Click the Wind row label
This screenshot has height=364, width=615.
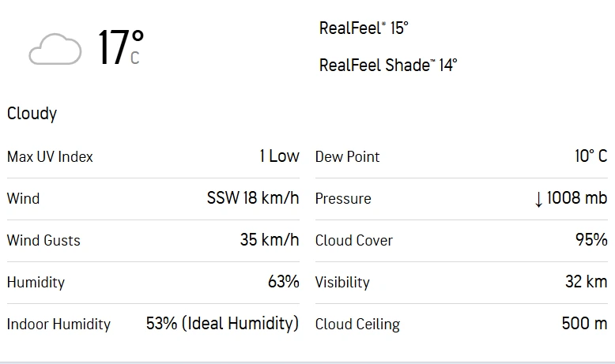pos(22,198)
